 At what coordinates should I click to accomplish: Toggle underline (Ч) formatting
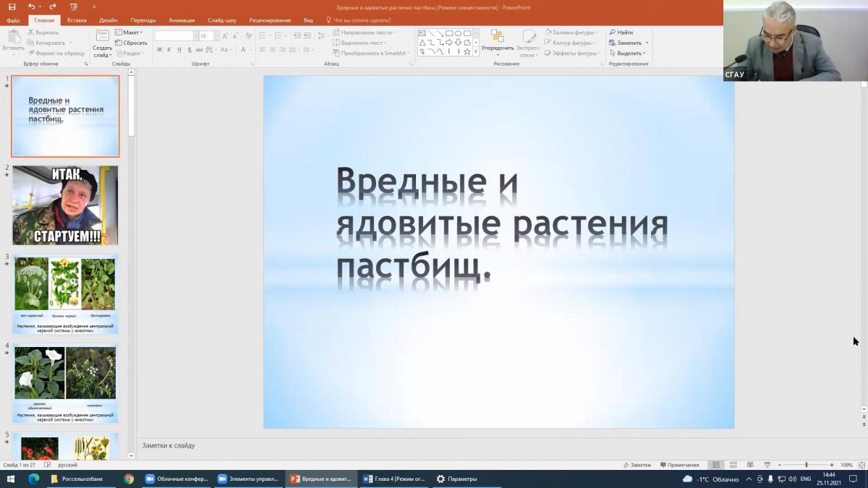tap(179, 50)
